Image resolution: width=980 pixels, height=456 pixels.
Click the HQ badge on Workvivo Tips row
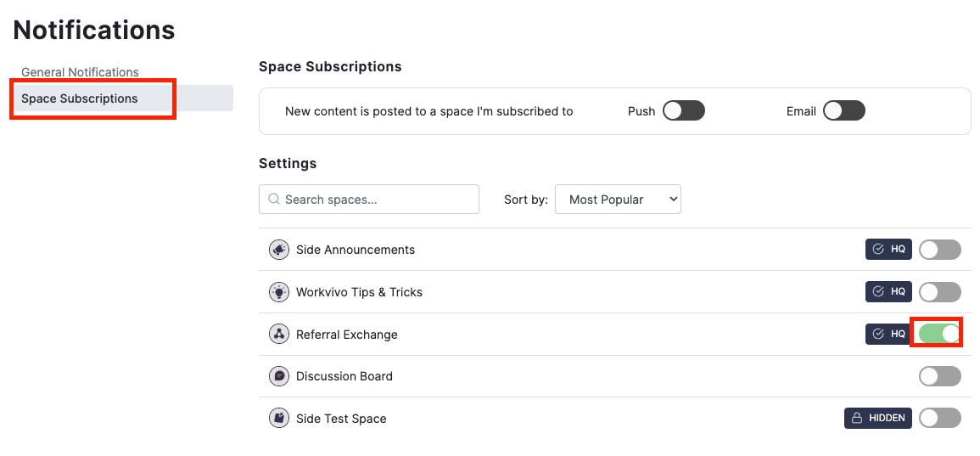coord(888,291)
